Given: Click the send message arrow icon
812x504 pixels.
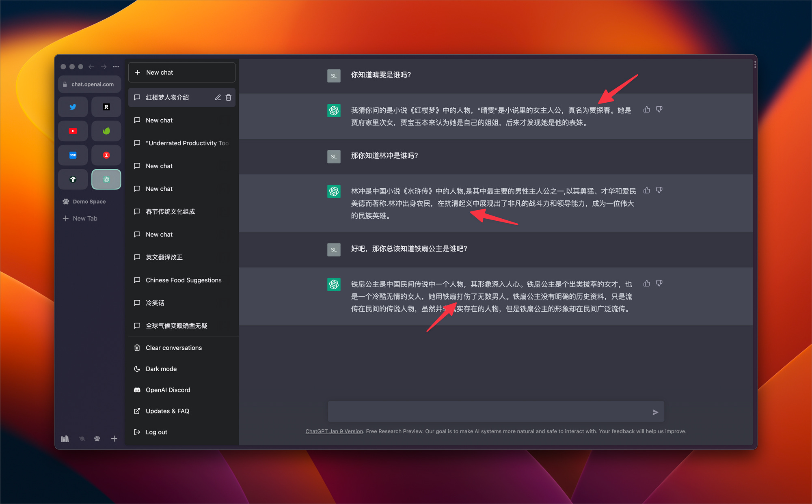Looking at the screenshot, I should pos(655,412).
